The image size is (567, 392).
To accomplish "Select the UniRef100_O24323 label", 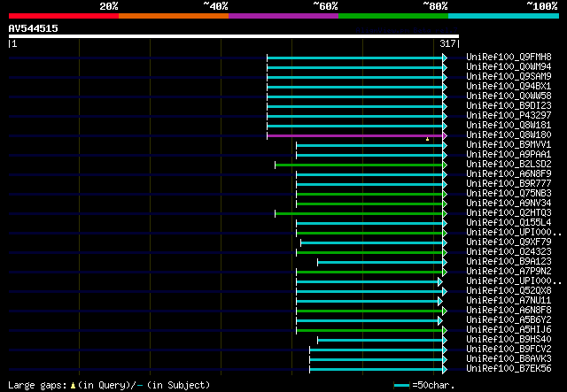I will pyautogui.click(x=509, y=252).
